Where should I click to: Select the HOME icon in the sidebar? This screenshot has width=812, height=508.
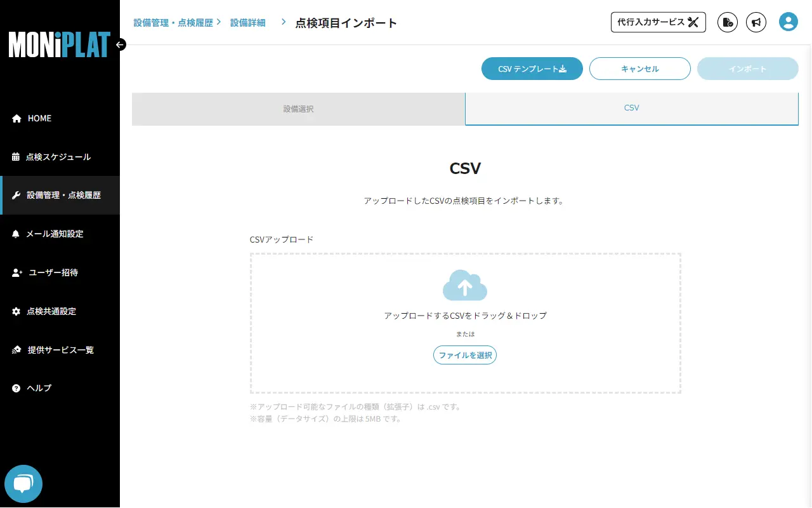[x=15, y=118]
